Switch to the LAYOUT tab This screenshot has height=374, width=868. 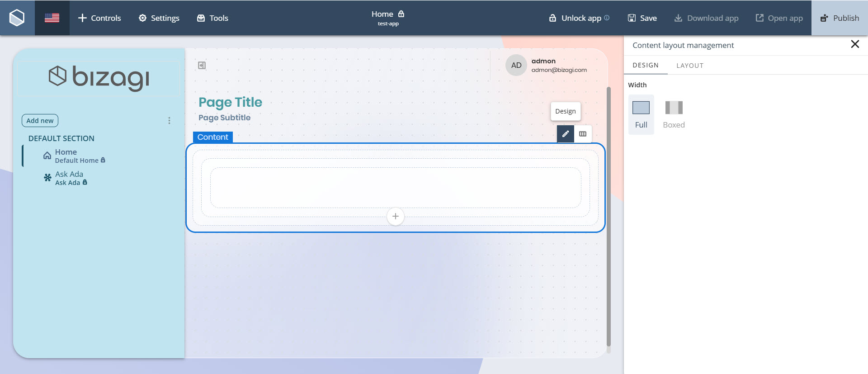689,66
